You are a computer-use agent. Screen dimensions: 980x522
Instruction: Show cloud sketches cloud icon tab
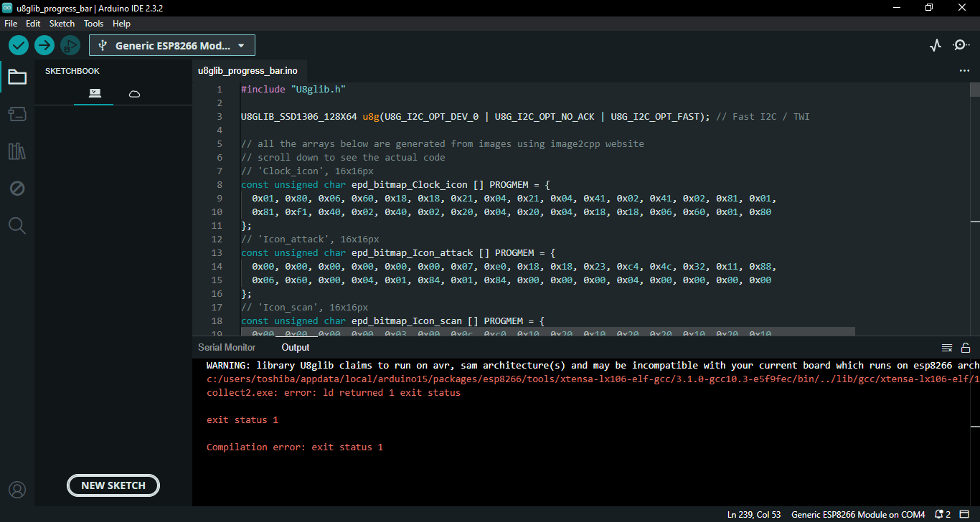[x=134, y=94]
